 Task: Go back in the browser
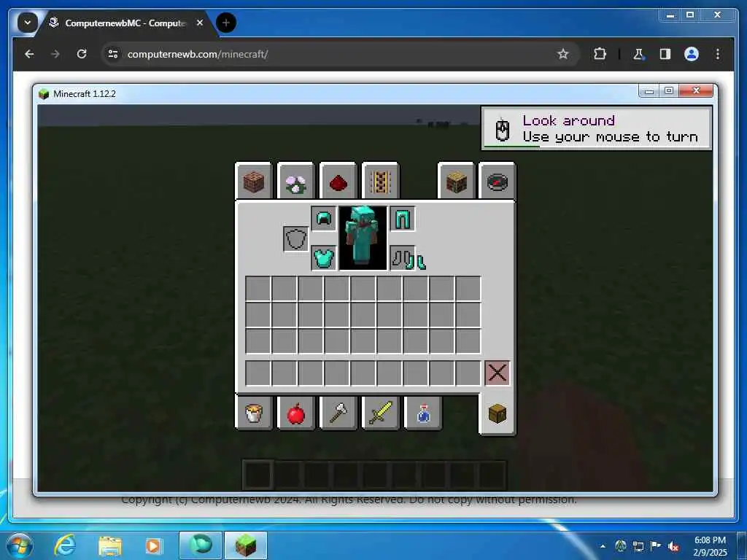[x=29, y=54]
